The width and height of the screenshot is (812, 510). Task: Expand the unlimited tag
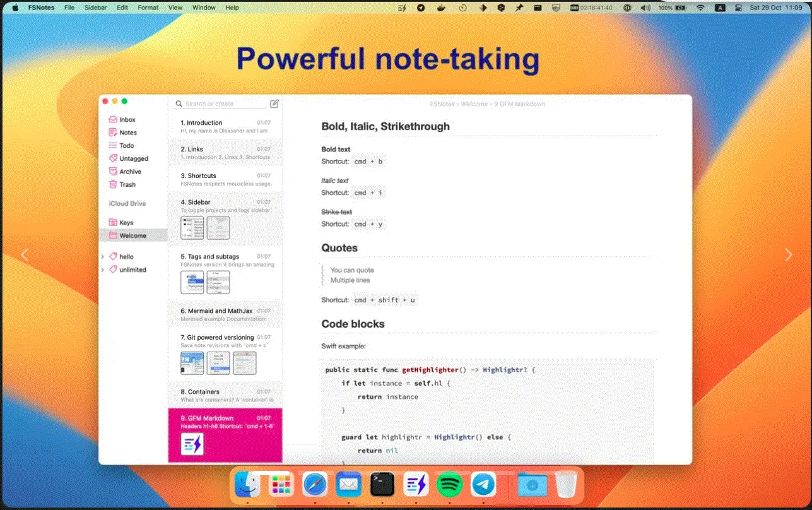pyautogui.click(x=103, y=270)
